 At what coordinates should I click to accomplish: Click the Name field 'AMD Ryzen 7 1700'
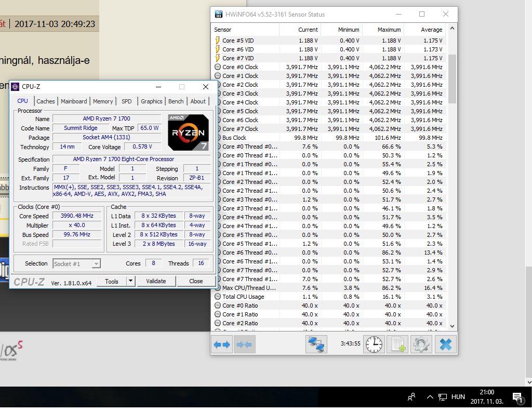pyautogui.click(x=107, y=118)
